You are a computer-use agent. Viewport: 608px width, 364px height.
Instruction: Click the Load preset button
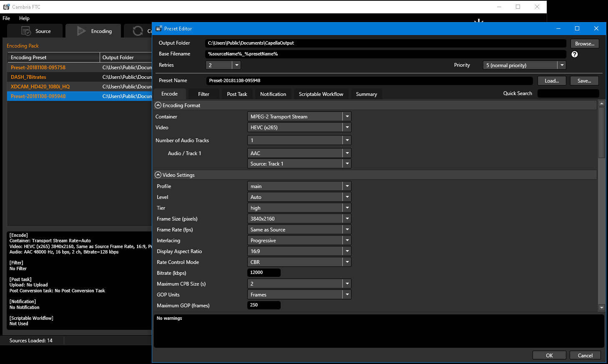pos(551,81)
